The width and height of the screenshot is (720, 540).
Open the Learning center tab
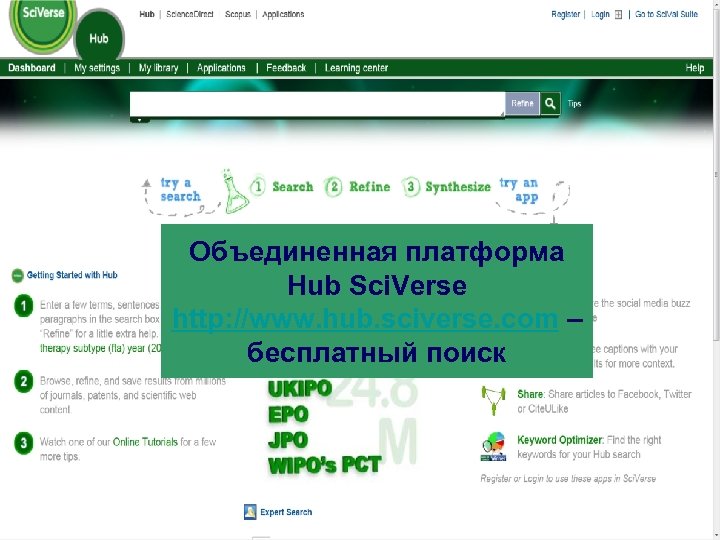coord(356,68)
